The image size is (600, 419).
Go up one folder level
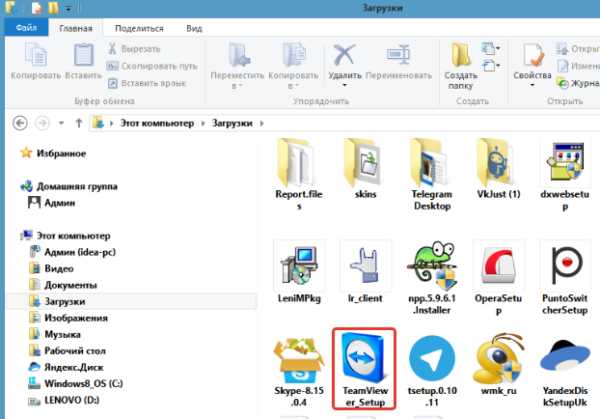click(79, 123)
